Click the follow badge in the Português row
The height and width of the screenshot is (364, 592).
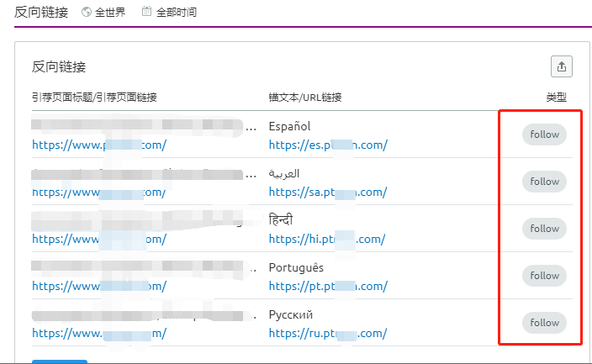click(544, 276)
